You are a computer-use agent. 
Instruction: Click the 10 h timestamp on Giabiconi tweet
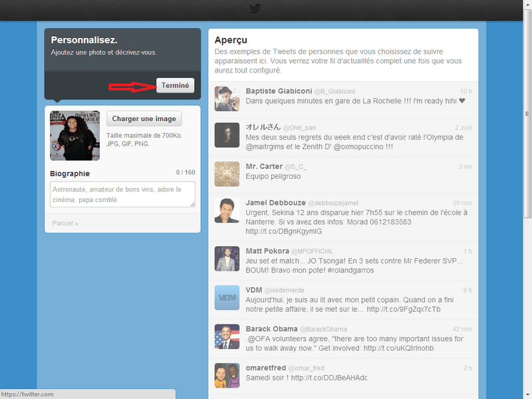coord(466,91)
